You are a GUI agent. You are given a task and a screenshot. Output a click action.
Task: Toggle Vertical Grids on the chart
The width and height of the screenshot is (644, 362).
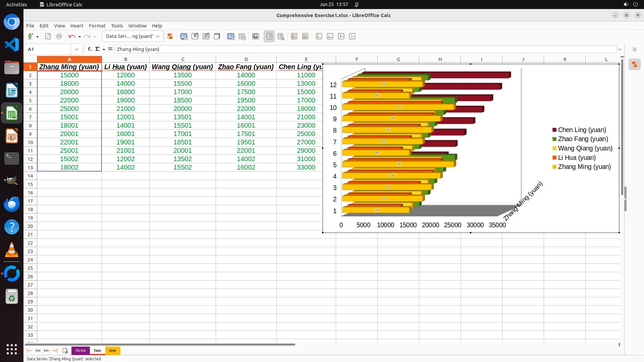point(305,37)
